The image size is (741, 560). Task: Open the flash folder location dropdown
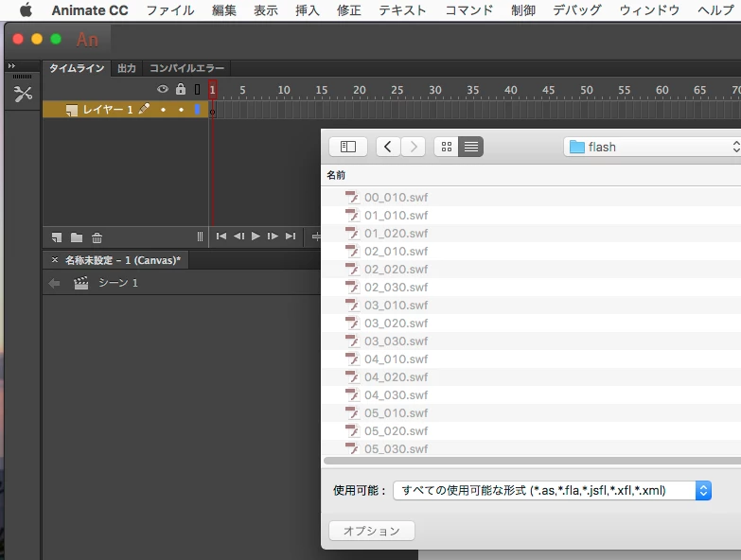tap(652, 147)
